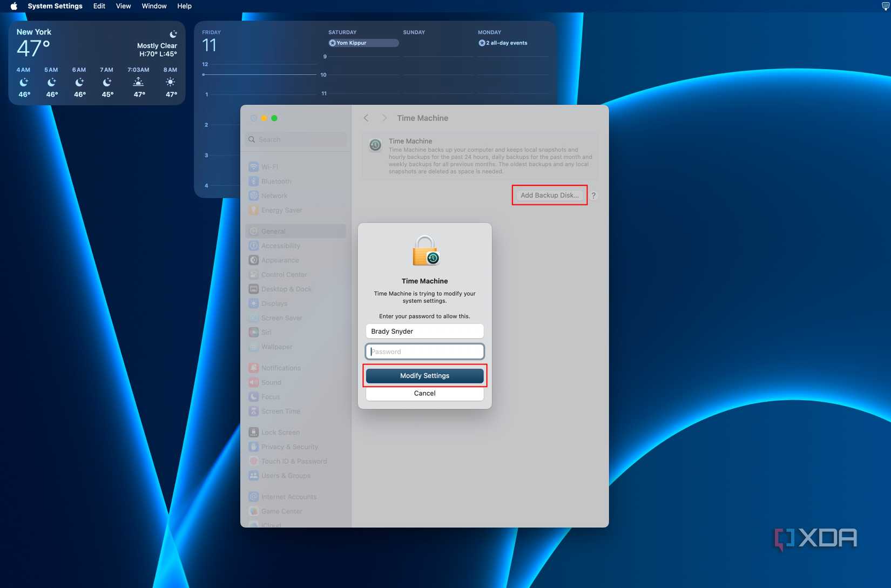This screenshot has width=891, height=588.
Task: Click the 7:03AM sunrise forecast icon
Action: (x=138, y=82)
